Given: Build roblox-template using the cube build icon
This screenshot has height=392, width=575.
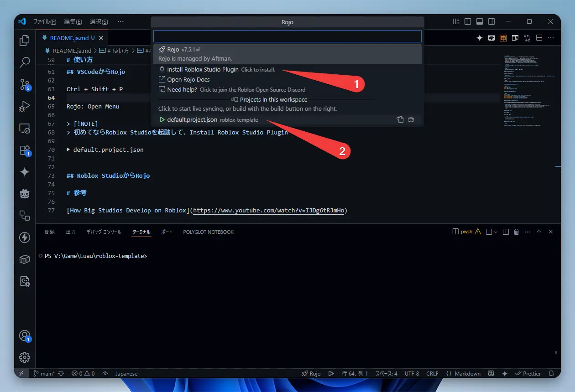Looking at the screenshot, I should (x=411, y=119).
